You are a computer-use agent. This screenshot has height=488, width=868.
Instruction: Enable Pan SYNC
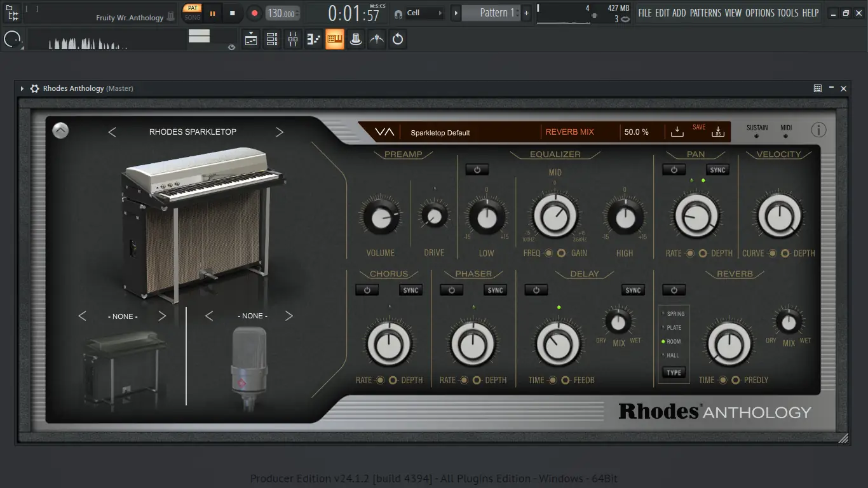[x=717, y=170]
